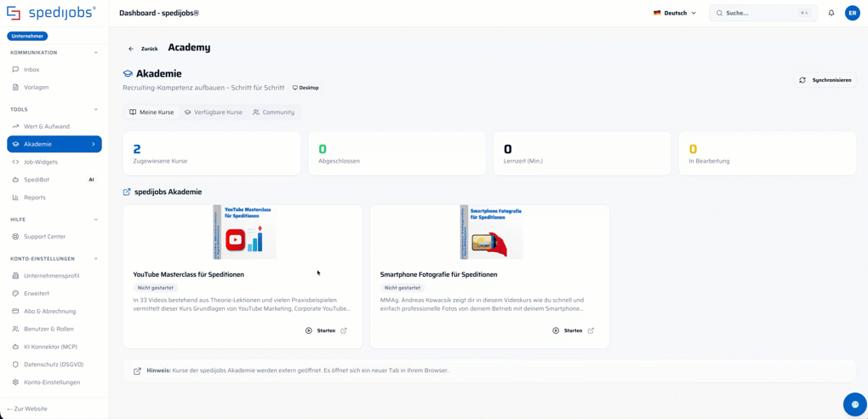Viewport: 868px width, 419px height.
Task: Open external link icon on Smartphone Fotografie card
Action: 591,330
